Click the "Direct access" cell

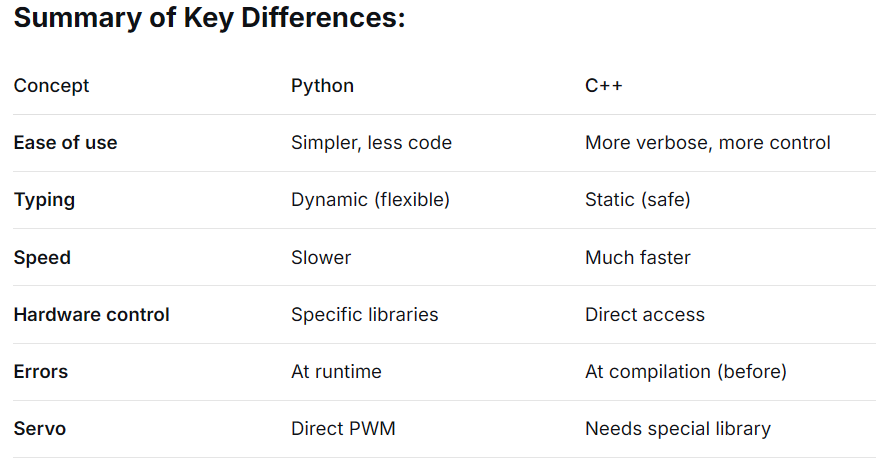pos(644,315)
